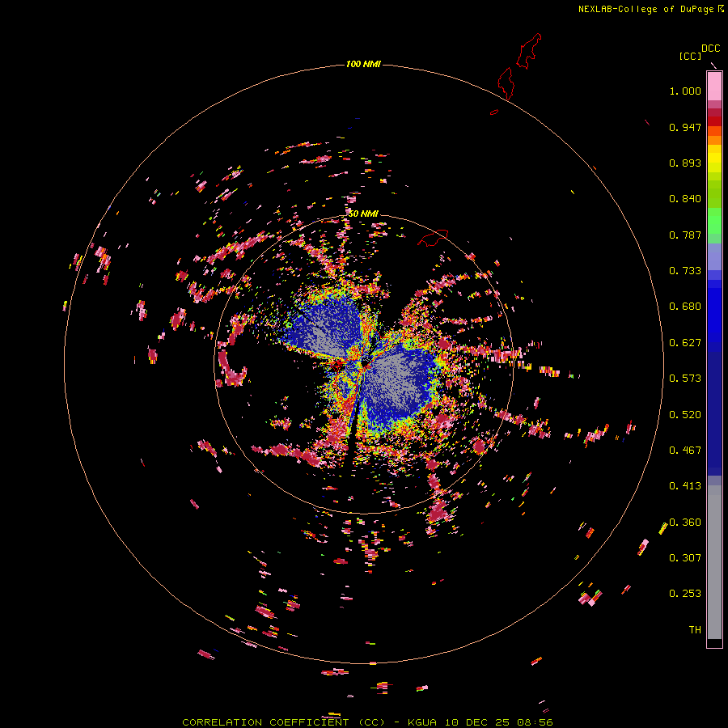Select the 0.680 legend value
This screenshot has width=728, height=728.
tap(685, 307)
